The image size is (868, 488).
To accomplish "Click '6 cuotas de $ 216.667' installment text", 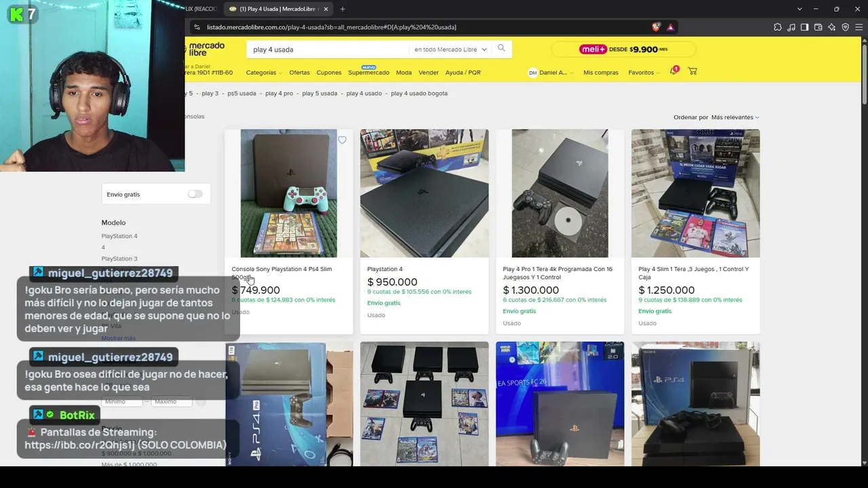I will click(555, 300).
